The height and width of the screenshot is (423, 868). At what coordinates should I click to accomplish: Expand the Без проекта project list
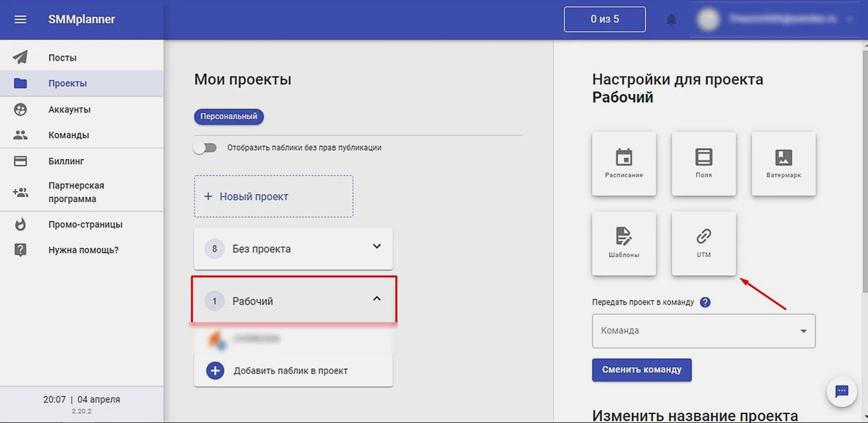[x=377, y=247]
